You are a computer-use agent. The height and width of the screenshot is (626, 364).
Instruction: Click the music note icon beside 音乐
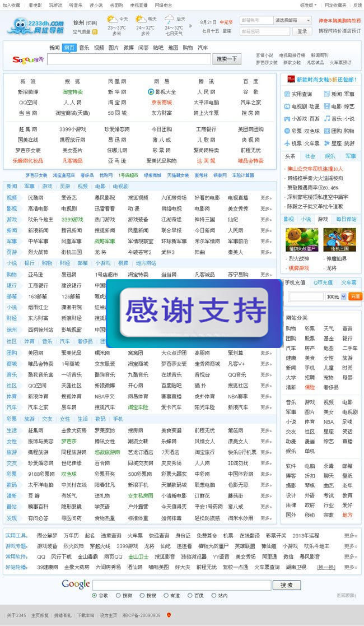(327, 119)
